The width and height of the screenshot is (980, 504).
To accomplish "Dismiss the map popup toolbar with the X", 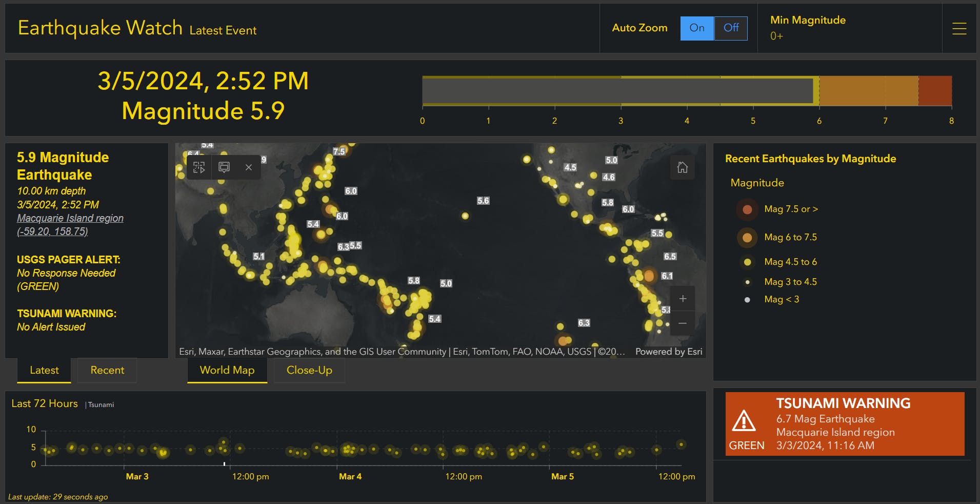I will point(248,167).
